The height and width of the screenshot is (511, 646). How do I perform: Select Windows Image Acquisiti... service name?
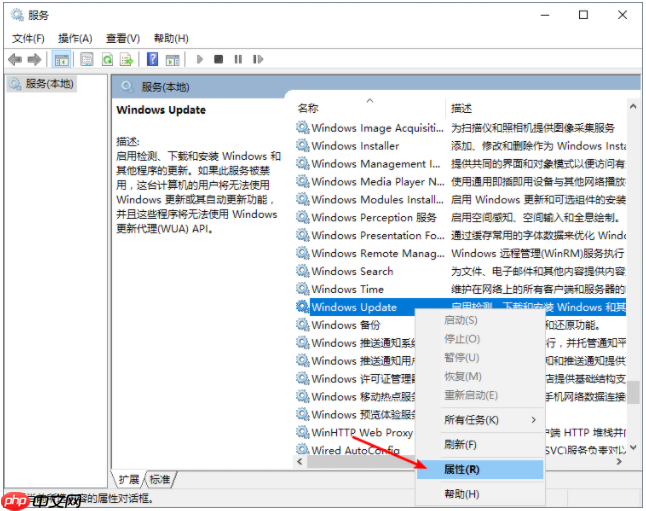click(x=377, y=128)
